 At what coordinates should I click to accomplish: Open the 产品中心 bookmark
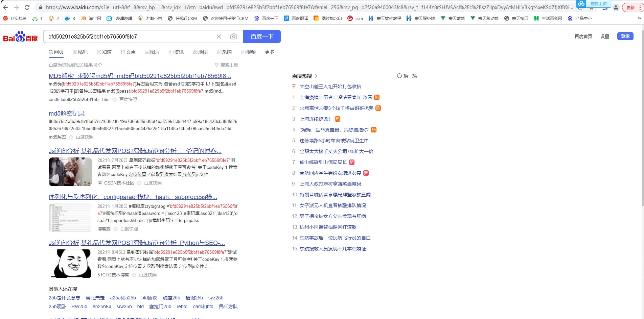tap(580, 18)
